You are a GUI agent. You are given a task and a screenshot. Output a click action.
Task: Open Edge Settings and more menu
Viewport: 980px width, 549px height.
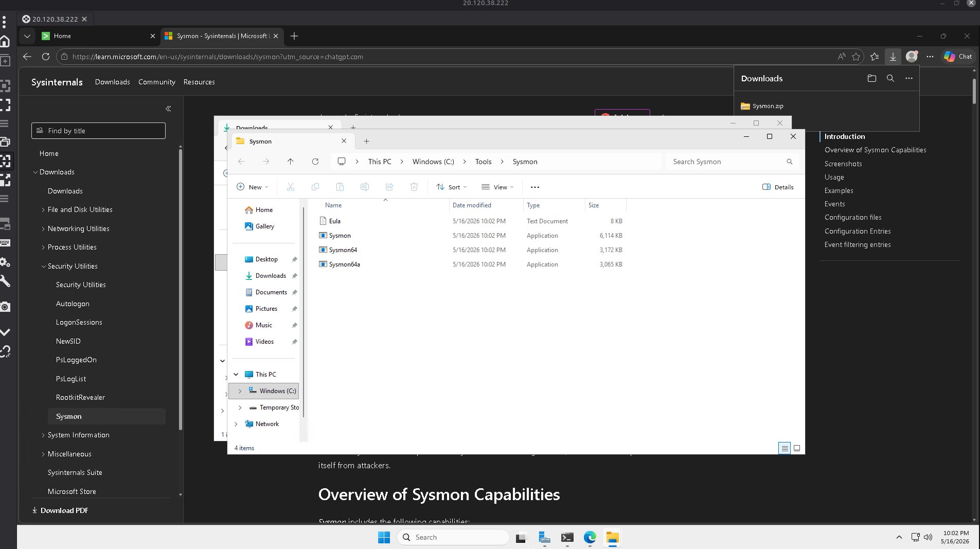(x=930, y=57)
